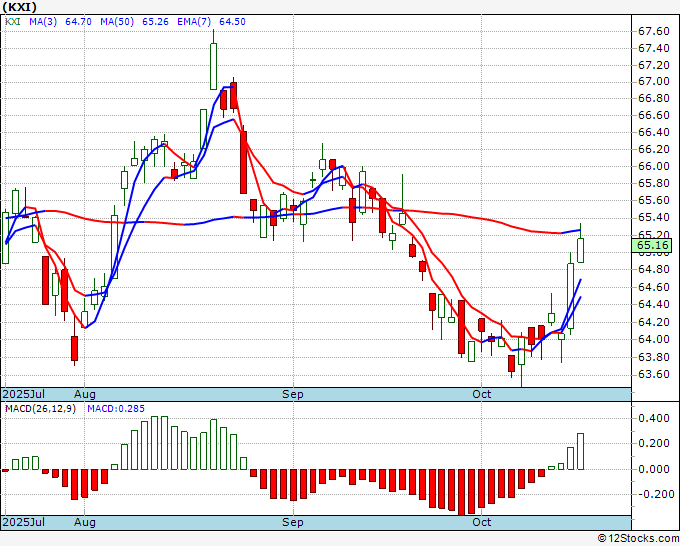Select the MA(50) legend label
The width and height of the screenshot is (680, 546).
(117, 21)
